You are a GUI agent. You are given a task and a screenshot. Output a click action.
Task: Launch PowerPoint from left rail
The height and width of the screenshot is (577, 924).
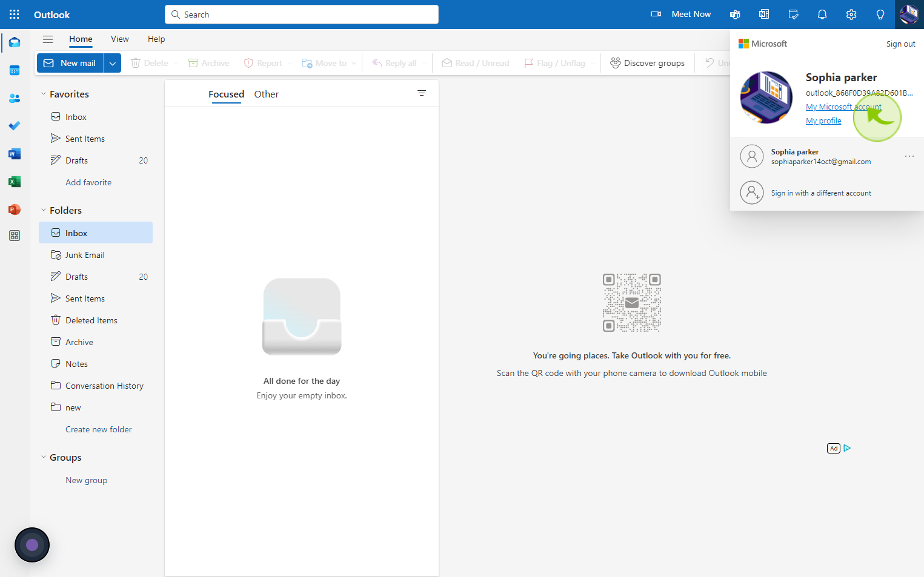coord(15,209)
